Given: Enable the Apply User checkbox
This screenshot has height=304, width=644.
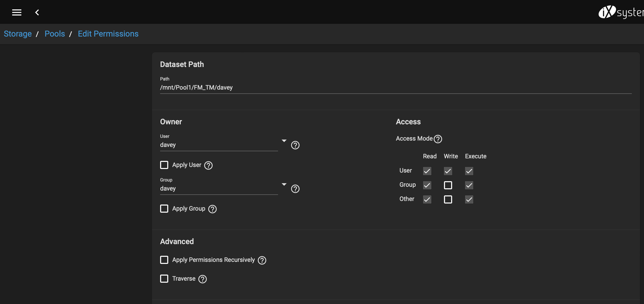Looking at the screenshot, I should (164, 165).
